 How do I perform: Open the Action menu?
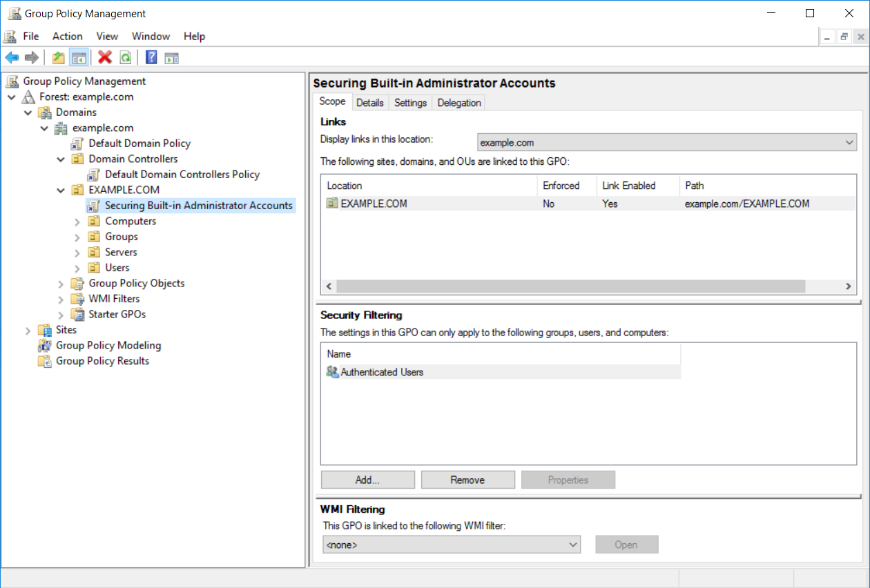coord(67,37)
